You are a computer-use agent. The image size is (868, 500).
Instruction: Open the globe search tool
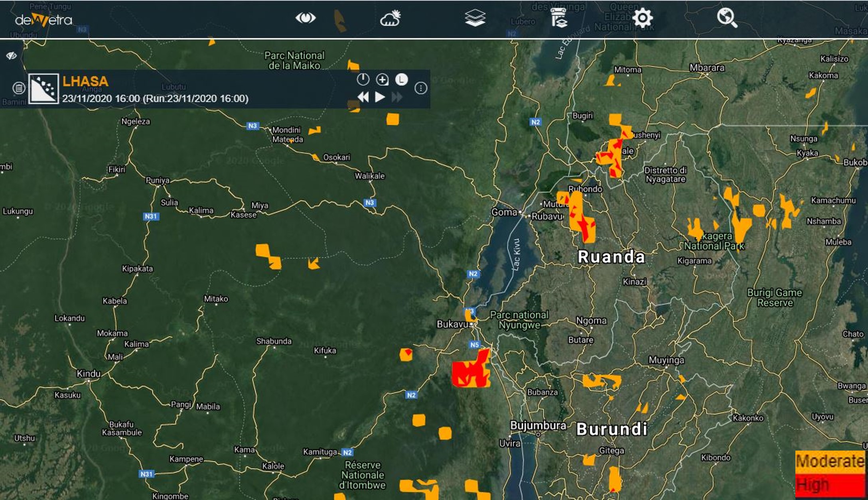(x=727, y=18)
